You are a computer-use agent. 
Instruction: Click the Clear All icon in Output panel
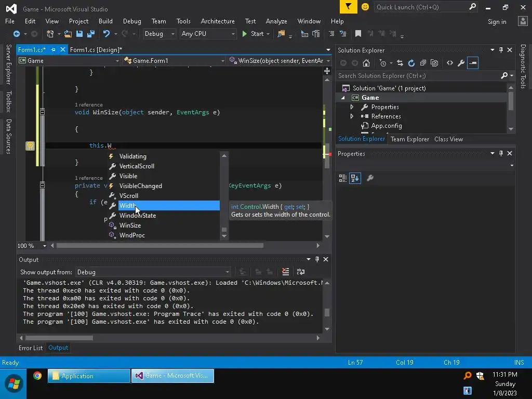click(285, 272)
